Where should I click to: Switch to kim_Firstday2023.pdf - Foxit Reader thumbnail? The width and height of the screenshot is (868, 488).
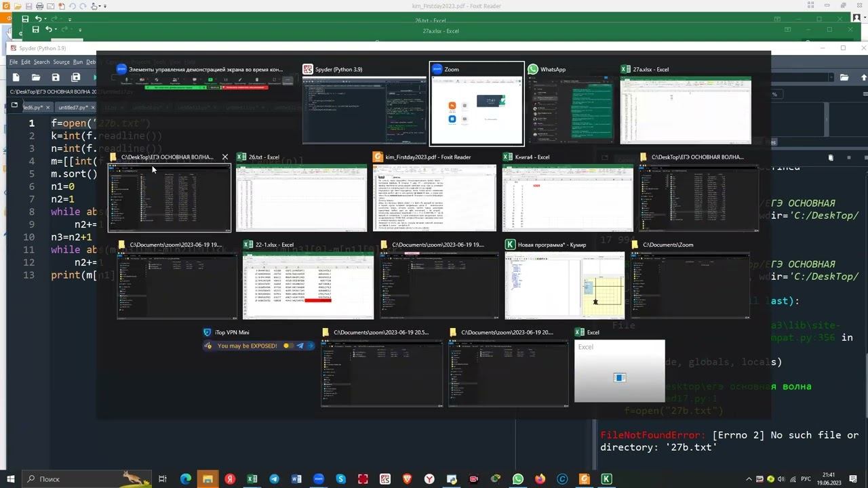435,197
